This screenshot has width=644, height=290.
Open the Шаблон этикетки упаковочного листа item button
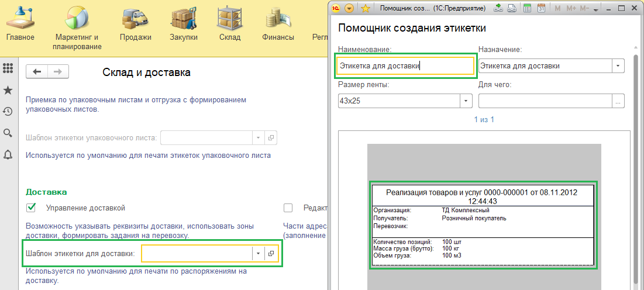pos(271,138)
